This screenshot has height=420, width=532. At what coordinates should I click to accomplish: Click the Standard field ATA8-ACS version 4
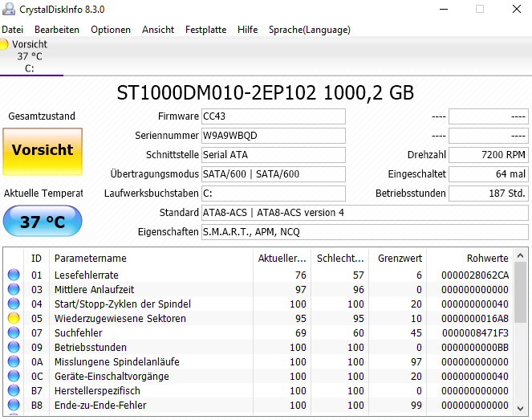pos(365,213)
